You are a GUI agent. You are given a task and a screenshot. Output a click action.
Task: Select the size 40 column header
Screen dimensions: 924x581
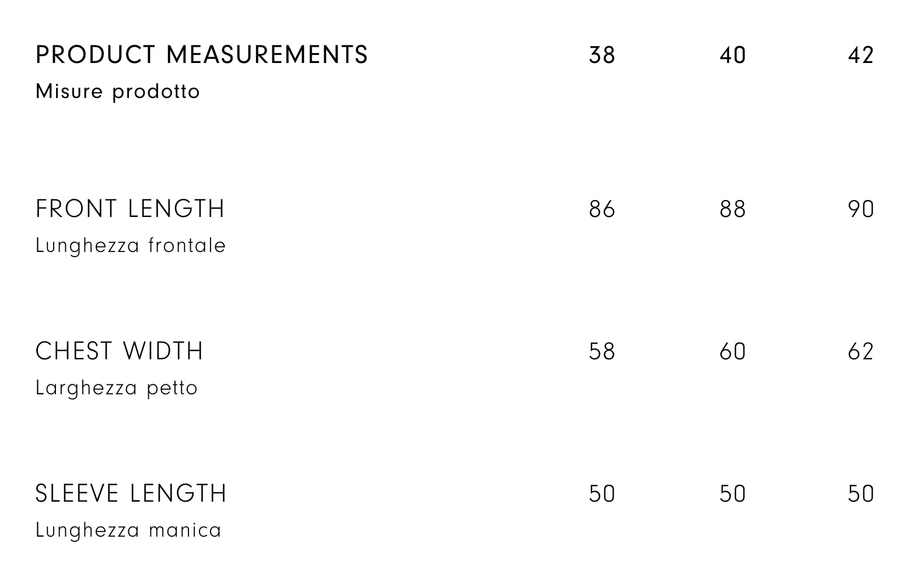coord(733,55)
